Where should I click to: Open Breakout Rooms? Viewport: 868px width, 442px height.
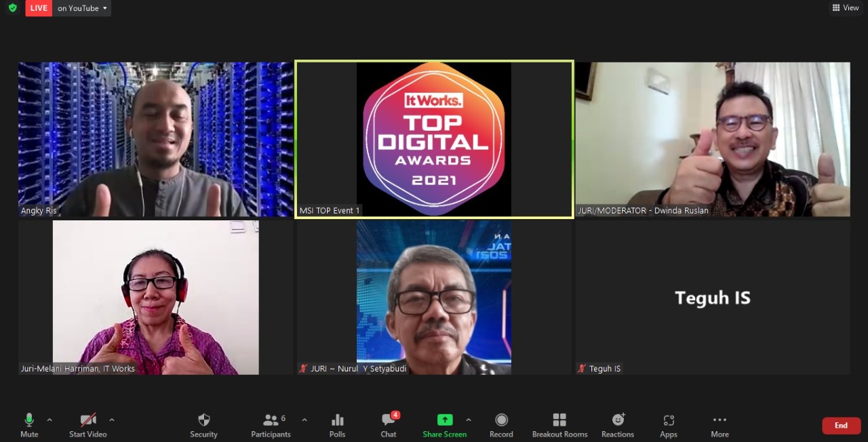click(x=559, y=425)
